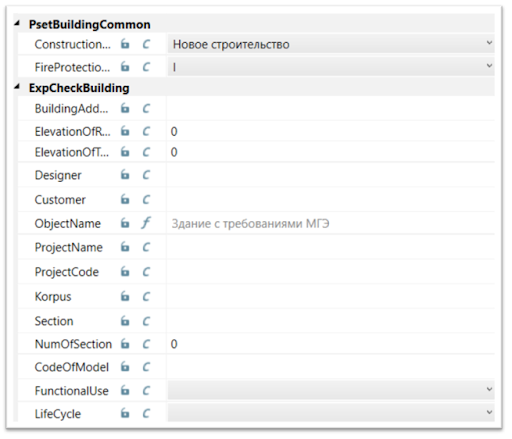Image resolution: width=512 pixels, height=439 pixels.
Task: Open the FunctionalUse dropdown
Action: click(331, 390)
